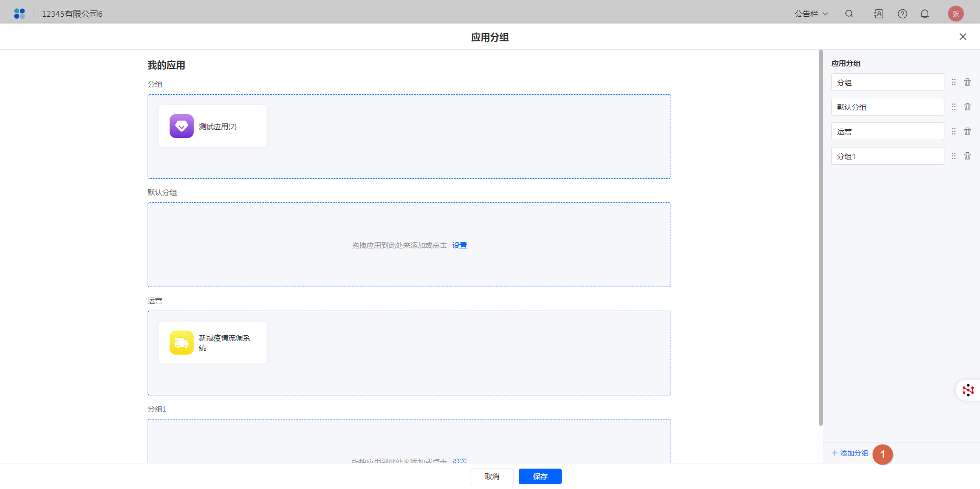Click trash icon next to 运营 group
Screen dimensions: 980x489
coord(967,131)
